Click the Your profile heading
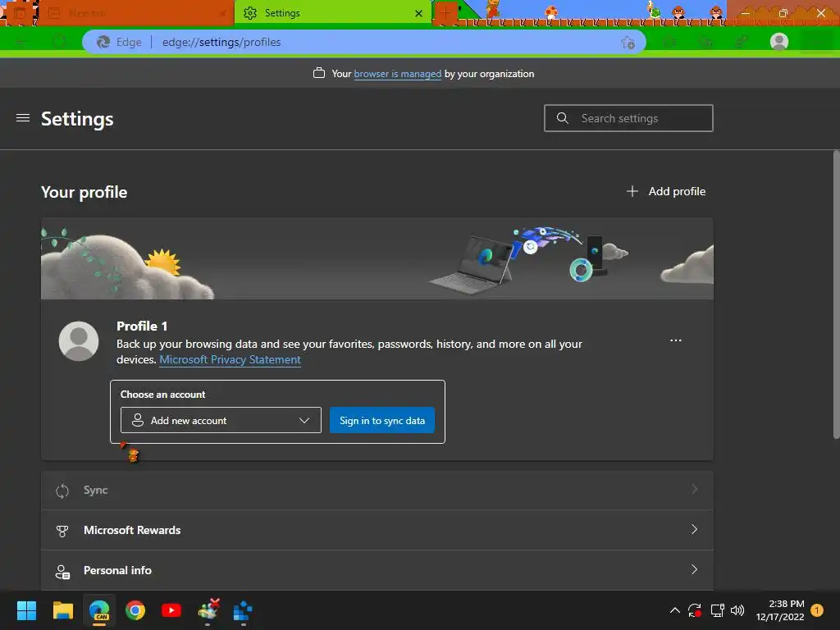Screen dimensions: 840x630 [84, 192]
